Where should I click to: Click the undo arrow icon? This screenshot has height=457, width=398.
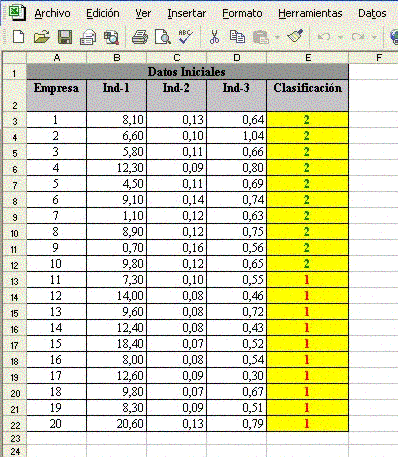(323, 37)
